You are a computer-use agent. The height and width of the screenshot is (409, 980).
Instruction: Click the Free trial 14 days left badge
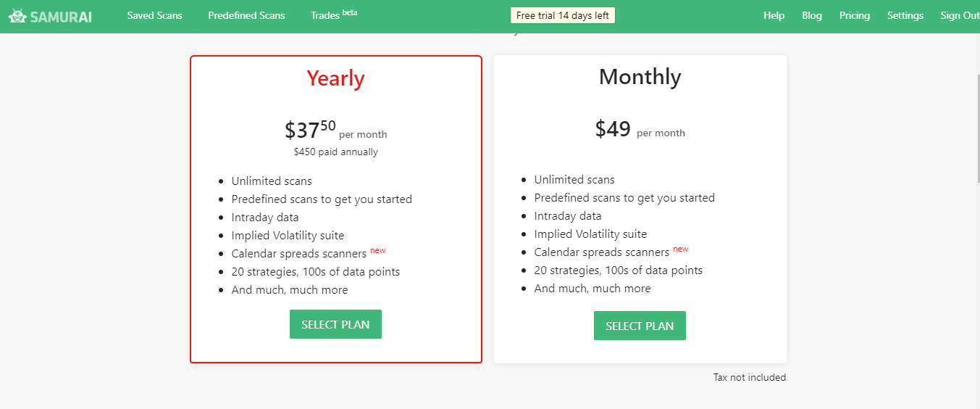click(562, 15)
